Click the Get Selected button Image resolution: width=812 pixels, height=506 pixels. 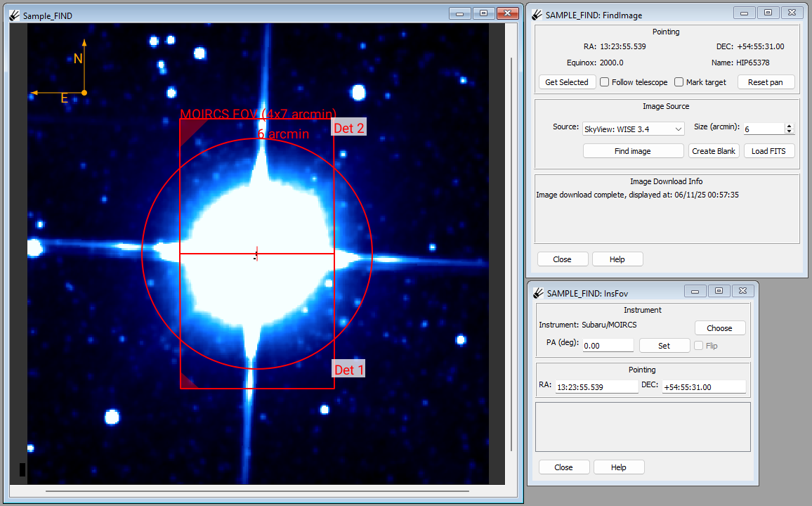[x=567, y=82]
